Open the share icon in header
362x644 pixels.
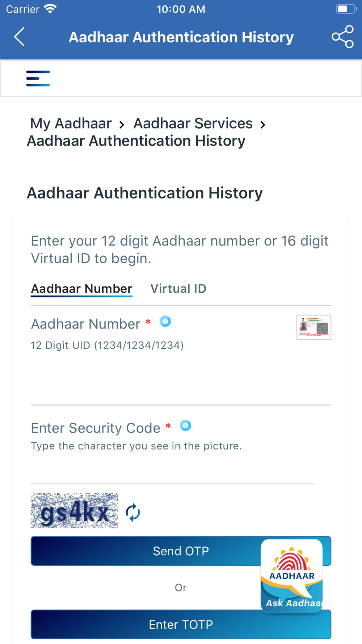[342, 37]
